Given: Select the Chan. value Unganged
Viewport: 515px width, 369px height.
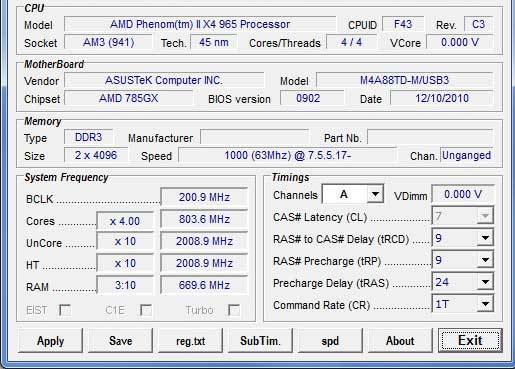Looking at the screenshot, I should tap(466, 155).
